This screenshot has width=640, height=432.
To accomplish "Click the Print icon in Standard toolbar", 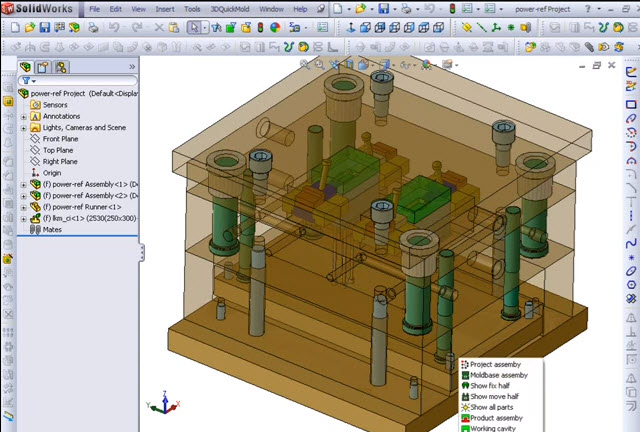I will coord(93,27).
